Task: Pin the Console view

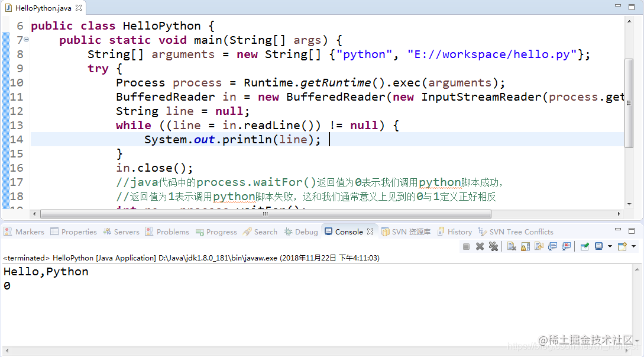Action: pyautogui.click(x=584, y=246)
